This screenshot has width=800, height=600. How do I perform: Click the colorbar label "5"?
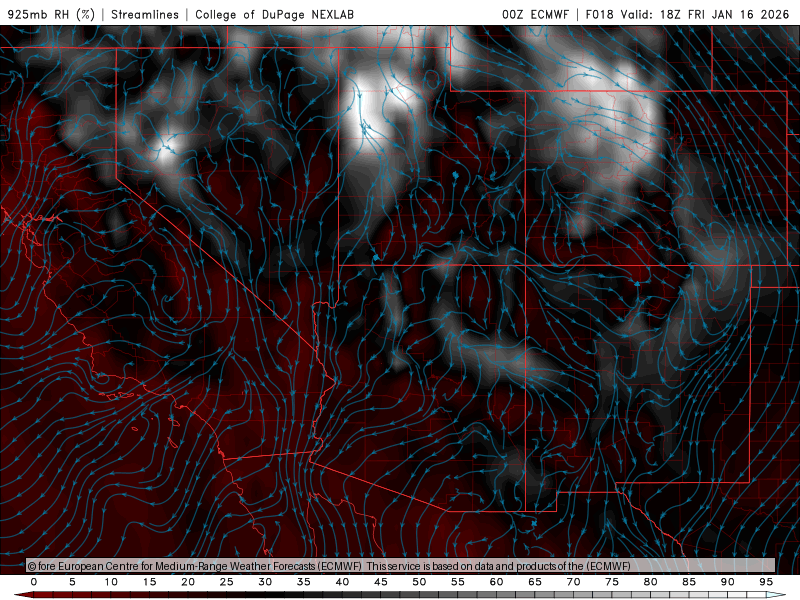(x=72, y=582)
